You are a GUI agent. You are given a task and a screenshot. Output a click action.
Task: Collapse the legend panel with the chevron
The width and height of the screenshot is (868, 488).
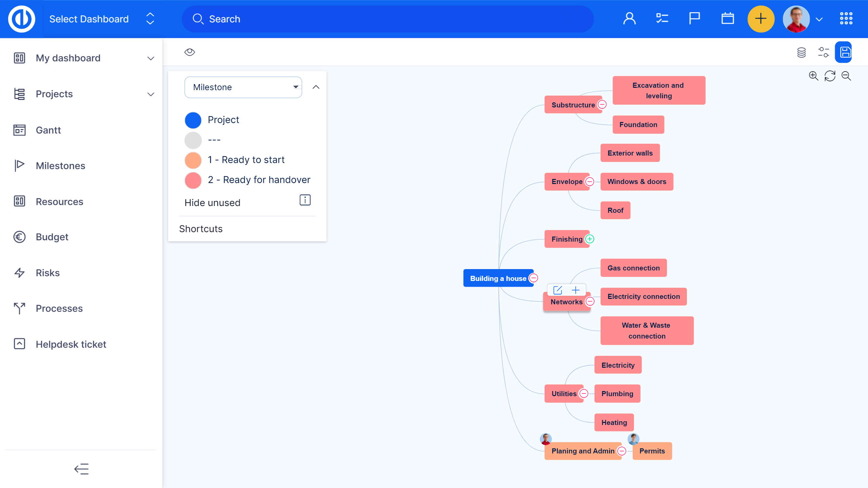316,87
